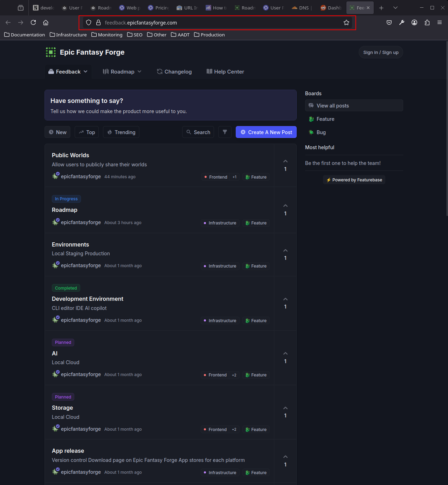Viewport: 448px width, 485px height.
Task: Click the Frontend tag on Public Worlds
Action: pos(215,177)
